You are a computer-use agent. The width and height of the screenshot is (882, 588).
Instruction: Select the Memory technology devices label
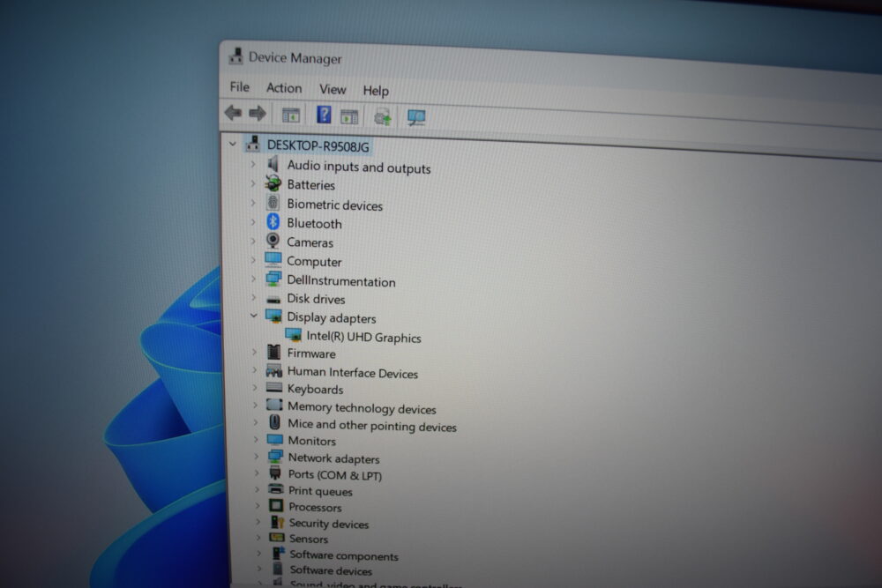[363, 407]
